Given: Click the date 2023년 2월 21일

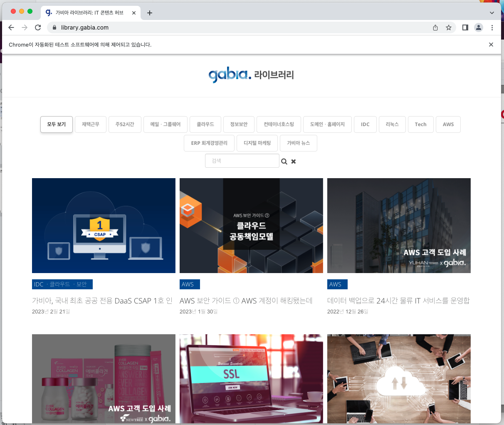Looking at the screenshot, I should 51,312.
